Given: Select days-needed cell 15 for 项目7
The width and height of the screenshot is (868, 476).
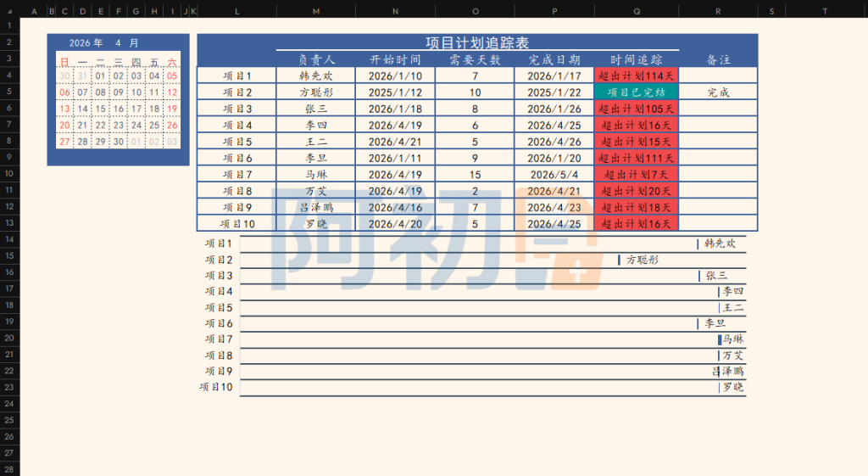Looking at the screenshot, I should tap(475, 175).
